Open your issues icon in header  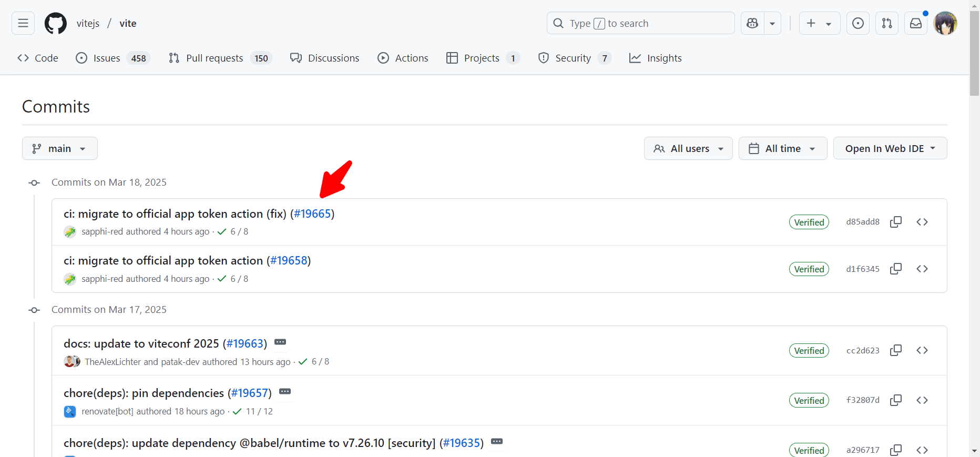coord(858,23)
